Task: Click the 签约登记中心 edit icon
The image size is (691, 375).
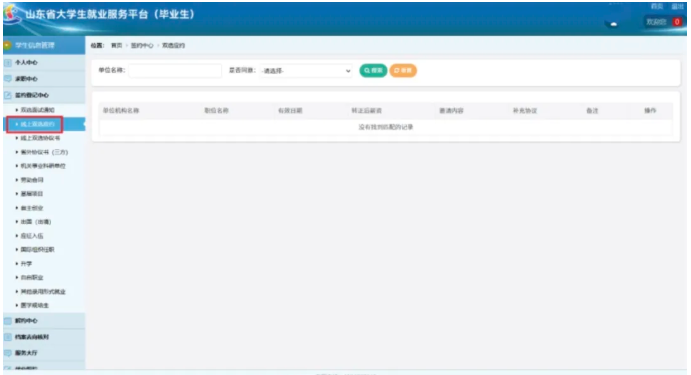Action: click(8, 95)
